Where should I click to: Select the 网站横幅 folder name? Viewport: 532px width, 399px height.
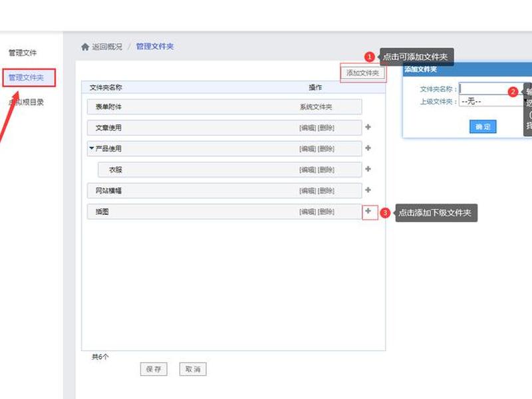pos(108,191)
